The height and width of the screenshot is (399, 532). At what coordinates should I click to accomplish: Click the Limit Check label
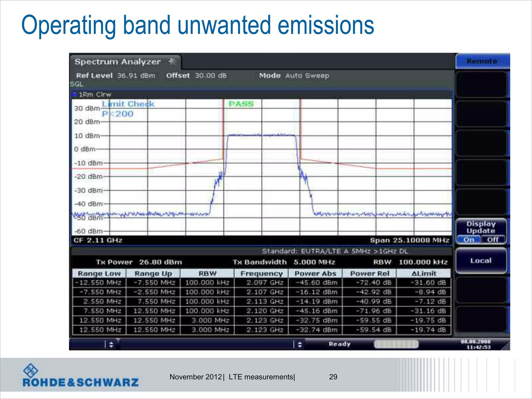click(x=128, y=104)
